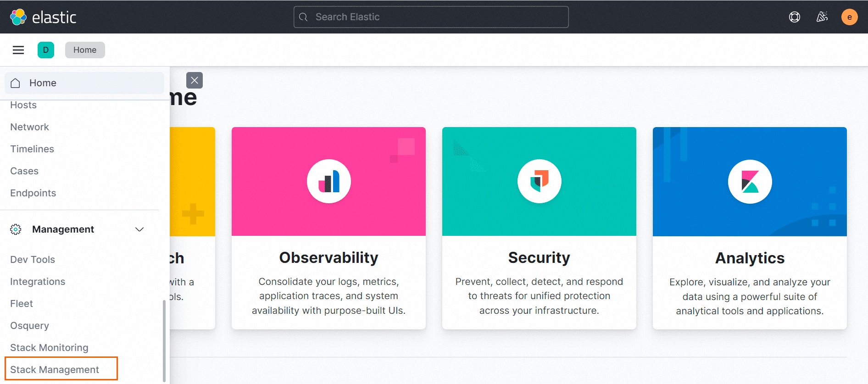Open the newsfeed celebration icon

click(x=822, y=17)
